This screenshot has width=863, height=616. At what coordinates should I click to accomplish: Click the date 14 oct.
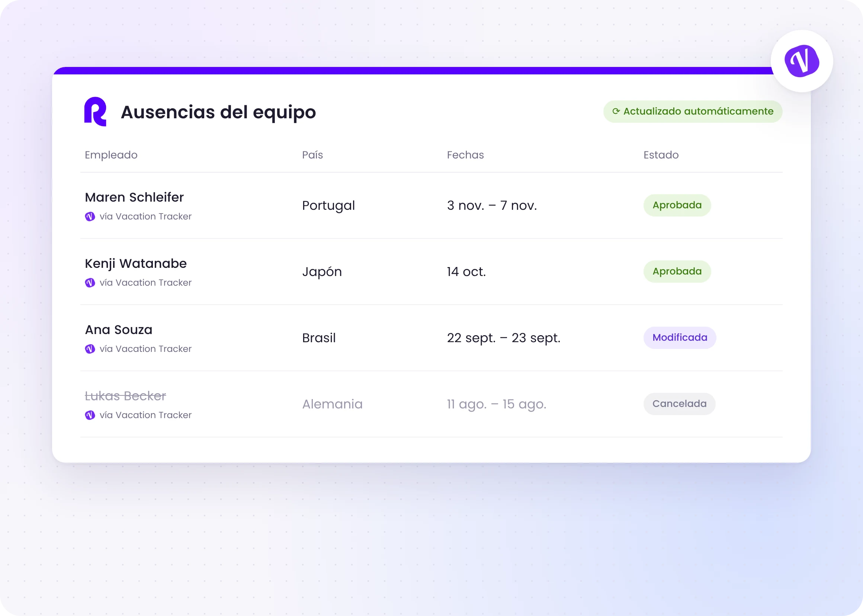pos(466,272)
